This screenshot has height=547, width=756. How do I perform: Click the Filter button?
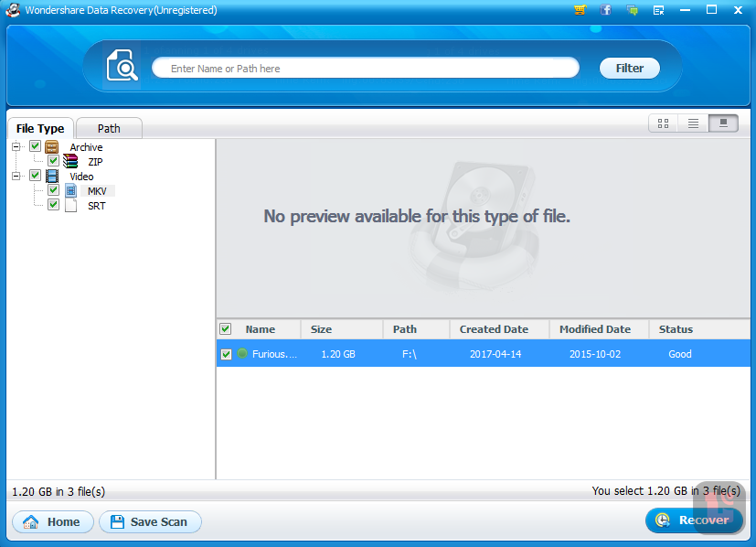point(630,68)
